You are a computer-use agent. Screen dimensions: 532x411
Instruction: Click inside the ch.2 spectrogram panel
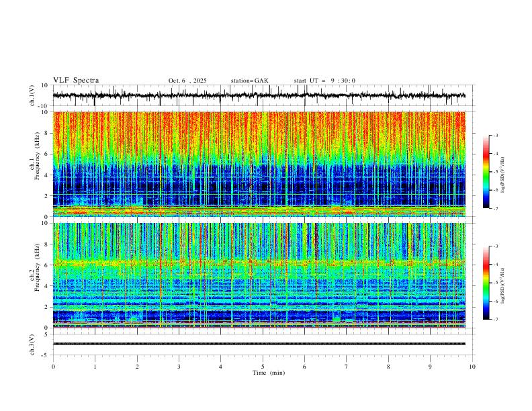(x=259, y=275)
